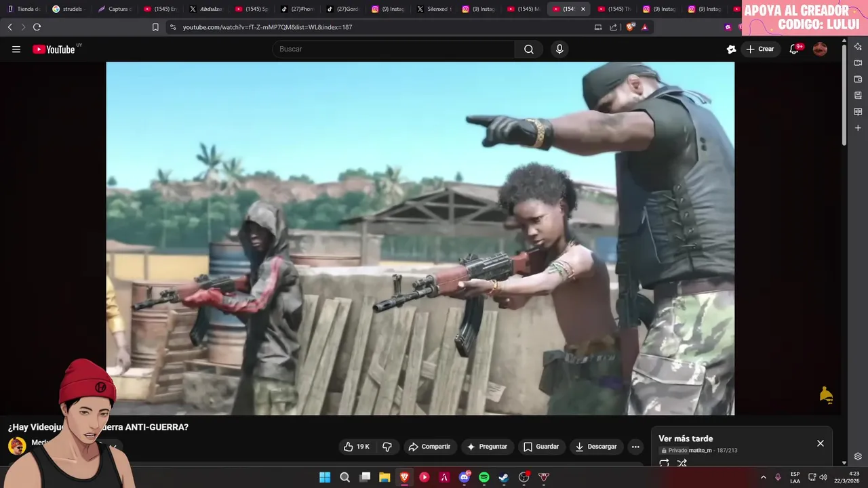The width and height of the screenshot is (868, 488).
Task: Open Brave Wallet in sidebar
Action: pyautogui.click(x=858, y=79)
